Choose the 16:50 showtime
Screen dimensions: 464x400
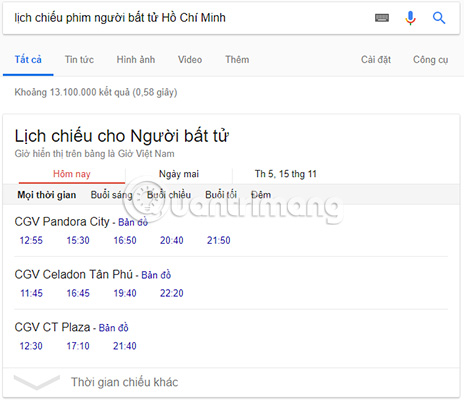[x=125, y=240]
